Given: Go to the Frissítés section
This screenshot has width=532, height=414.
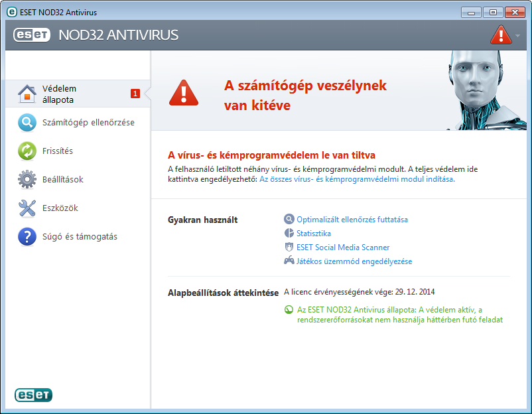Looking at the screenshot, I should [78, 151].
